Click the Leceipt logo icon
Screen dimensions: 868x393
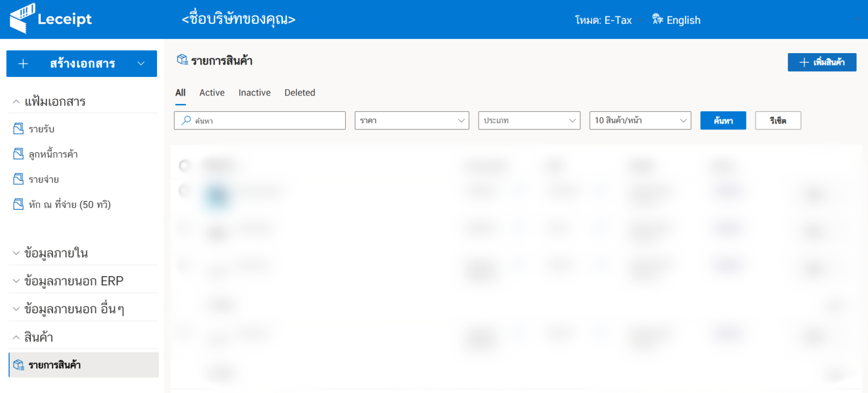pyautogui.click(x=21, y=18)
